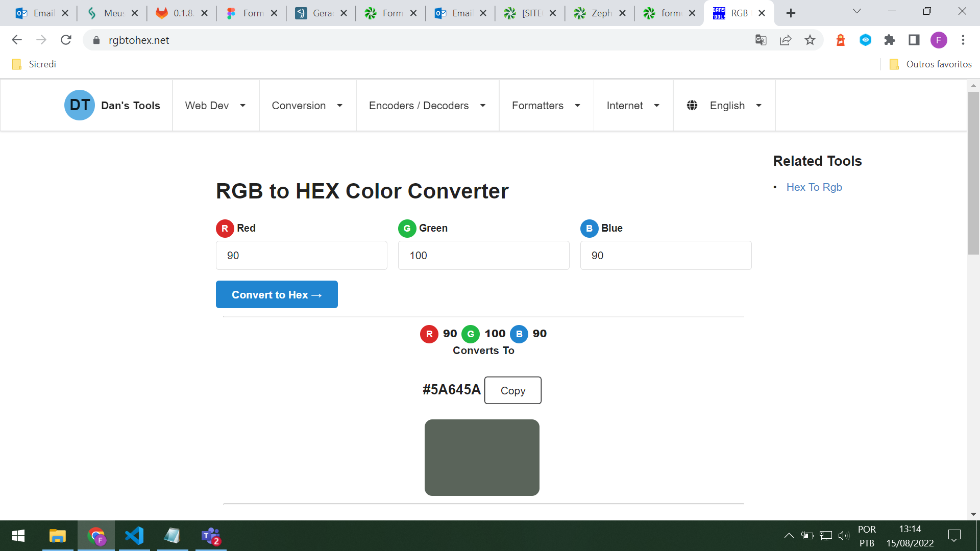Open Microsoft Teams in the taskbar
Image resolution: width=980 pixels, height=551 pixels.
pyautogui.click(x=210, y=536)
